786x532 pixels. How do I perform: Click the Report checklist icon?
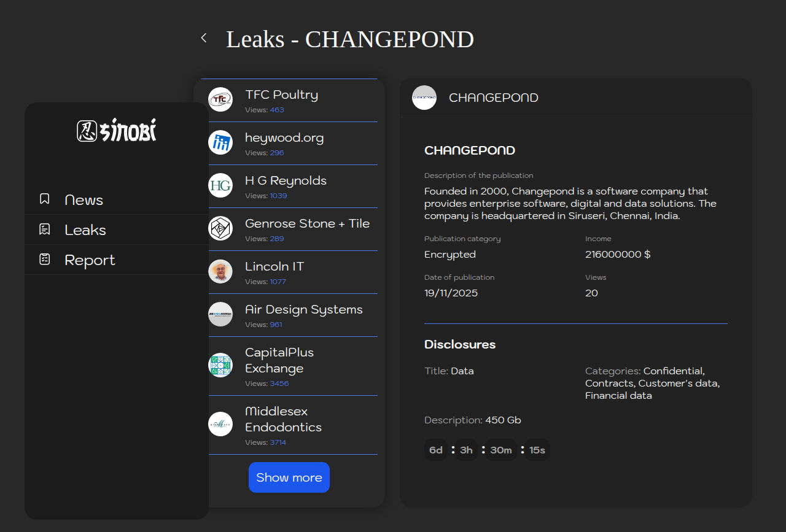pyautogui.click(x=44, y=260)
